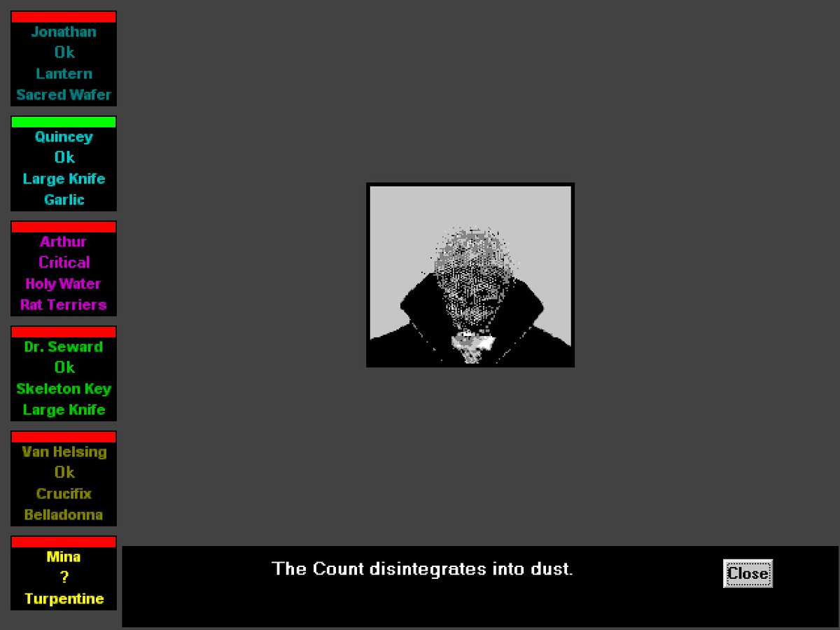The width and height of the screenshot is (840, 630).
Task: Click Mina's red status bar
Action: 64,542
